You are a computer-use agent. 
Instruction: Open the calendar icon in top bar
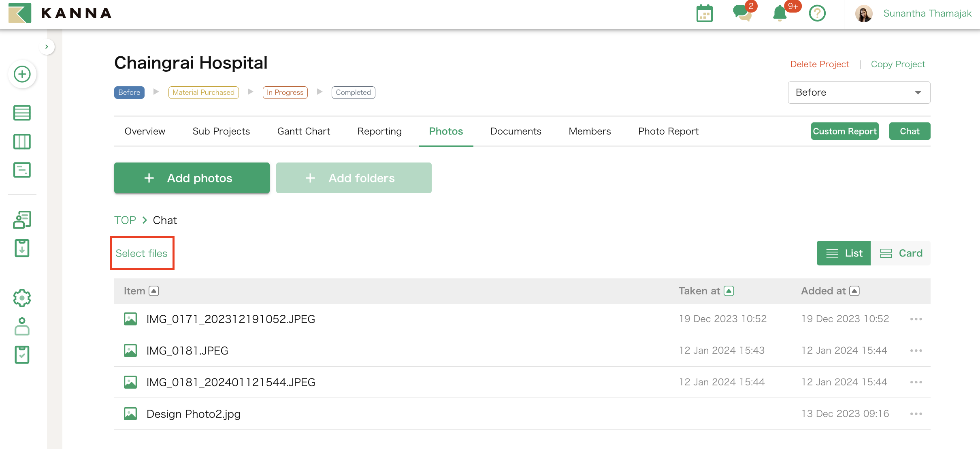(x=704, y=13)
